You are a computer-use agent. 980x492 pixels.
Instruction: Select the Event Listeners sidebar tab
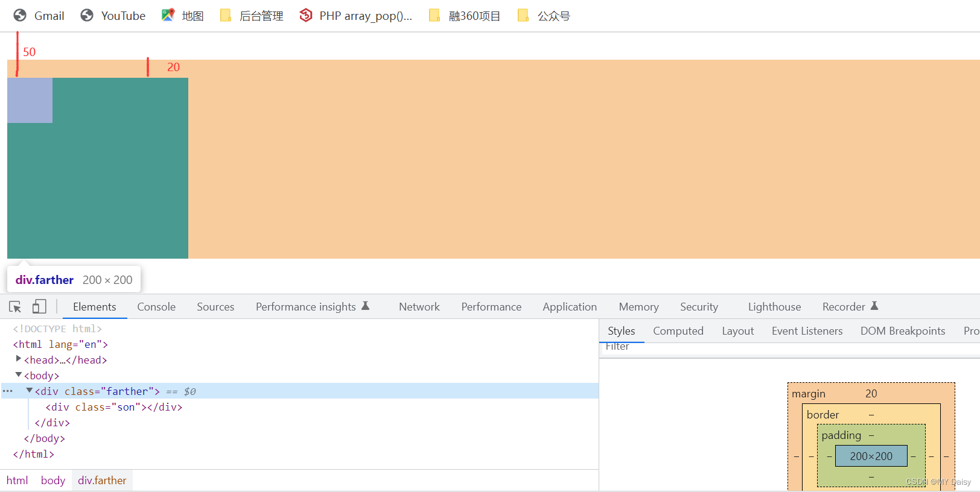point(807,331)
